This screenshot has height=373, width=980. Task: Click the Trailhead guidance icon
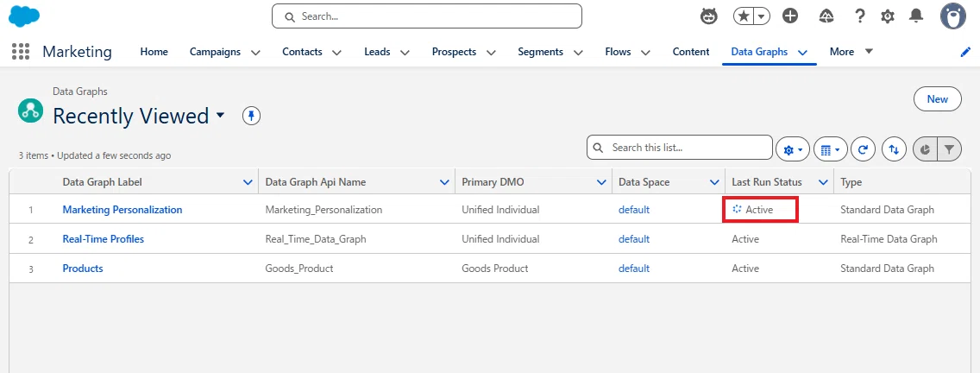(826, 16)
